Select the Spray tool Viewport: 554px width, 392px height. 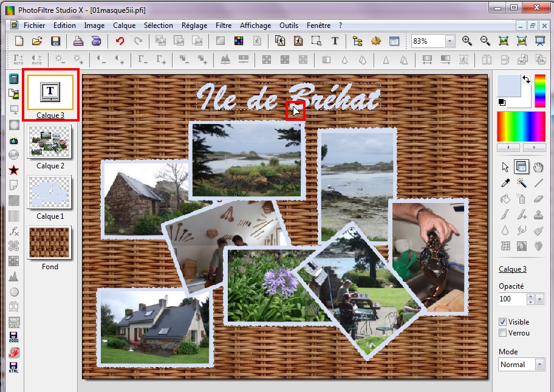tap(521, 199)
